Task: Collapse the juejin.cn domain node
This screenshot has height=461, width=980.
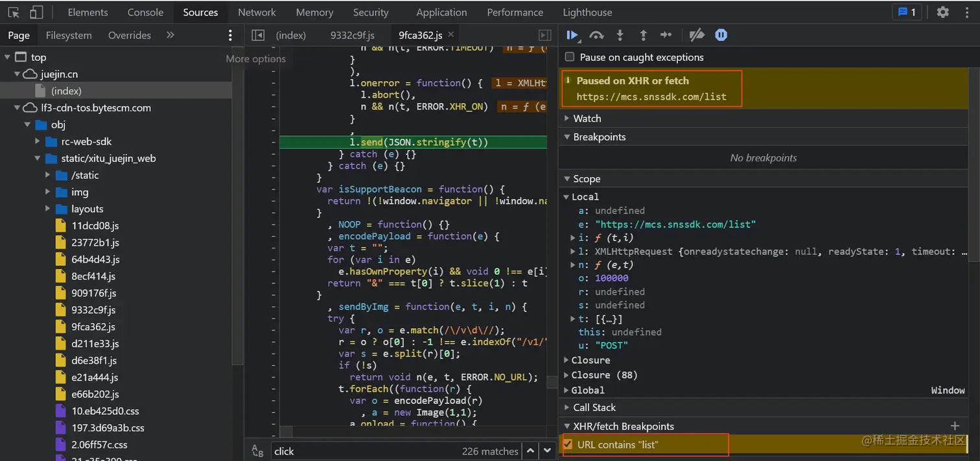Action: [x=17, y=74]
